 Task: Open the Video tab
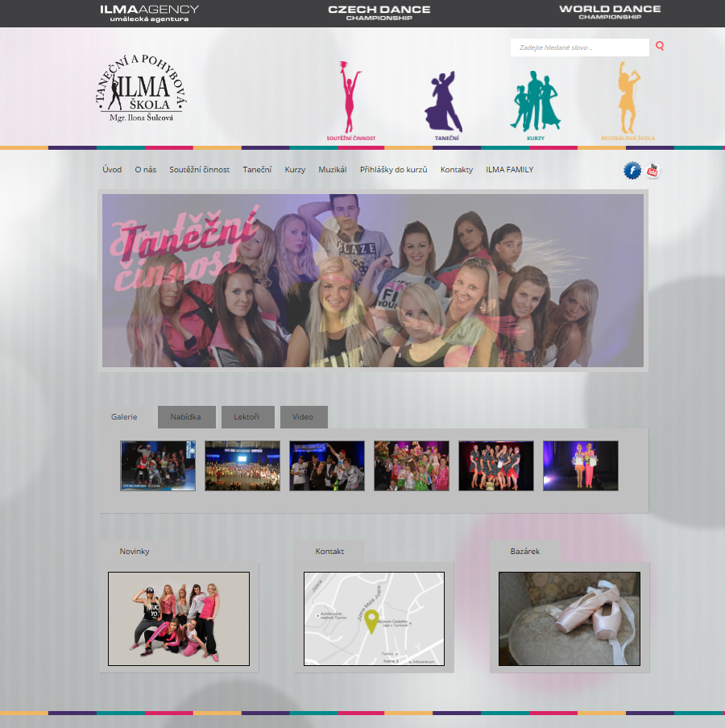pos(303,417)
